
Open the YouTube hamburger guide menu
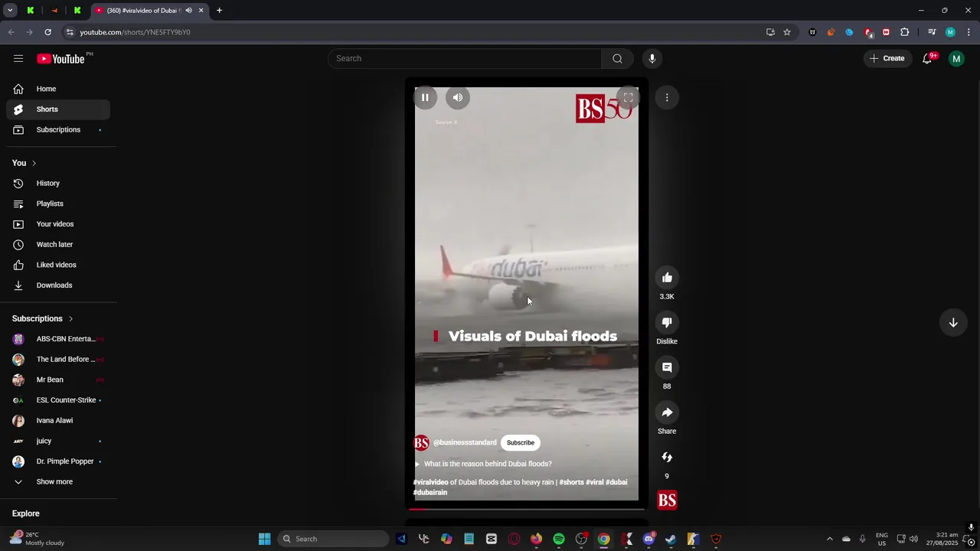18,58
